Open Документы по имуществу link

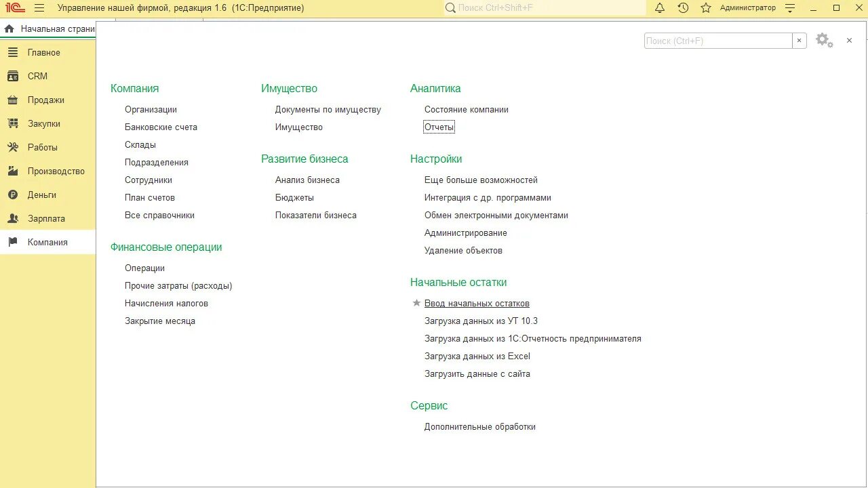tap(328, 109)
